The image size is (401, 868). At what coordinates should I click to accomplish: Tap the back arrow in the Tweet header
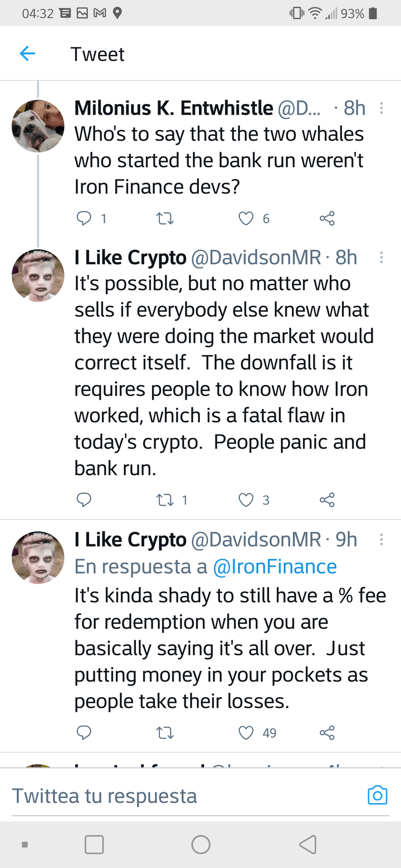point(27,54)
